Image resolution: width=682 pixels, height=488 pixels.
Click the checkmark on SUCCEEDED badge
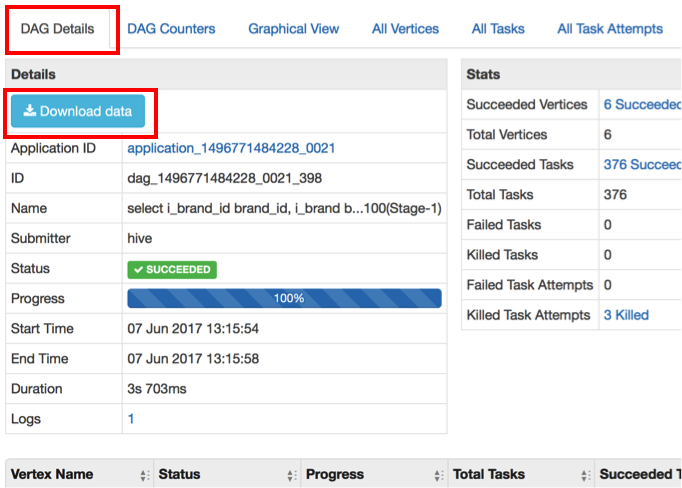coord(137,269)
